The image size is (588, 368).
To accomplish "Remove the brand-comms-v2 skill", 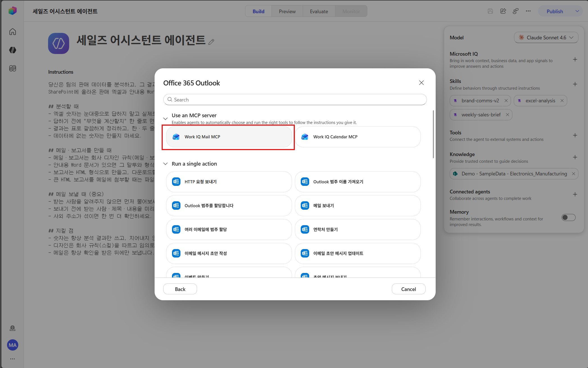I will tap(506, 101).
